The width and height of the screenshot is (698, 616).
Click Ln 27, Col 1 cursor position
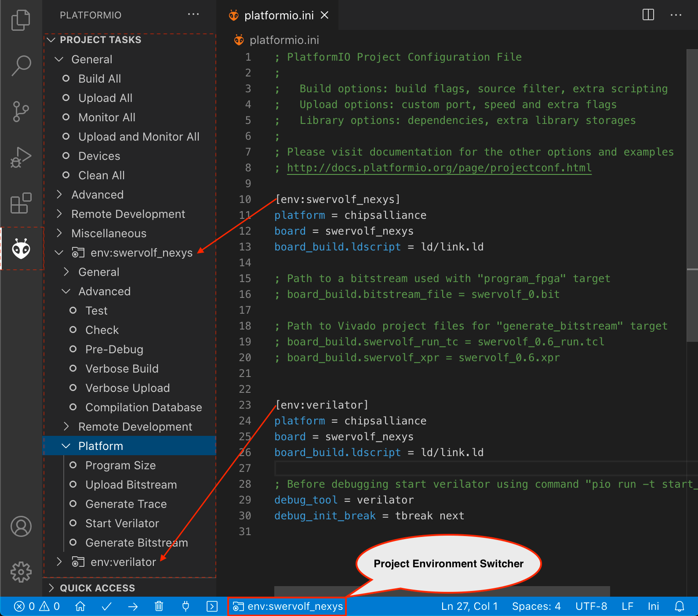tap(469, 606)
